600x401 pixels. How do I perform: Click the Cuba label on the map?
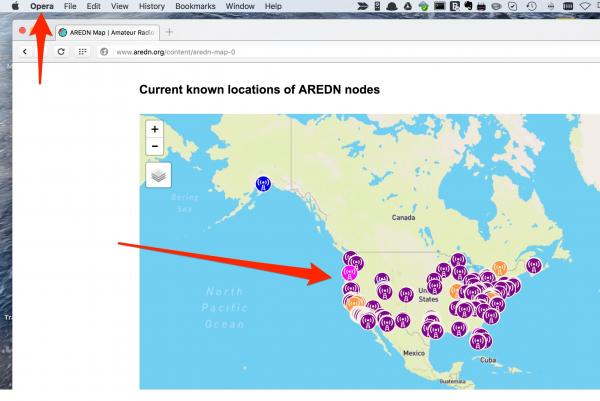tap(488, 360)
